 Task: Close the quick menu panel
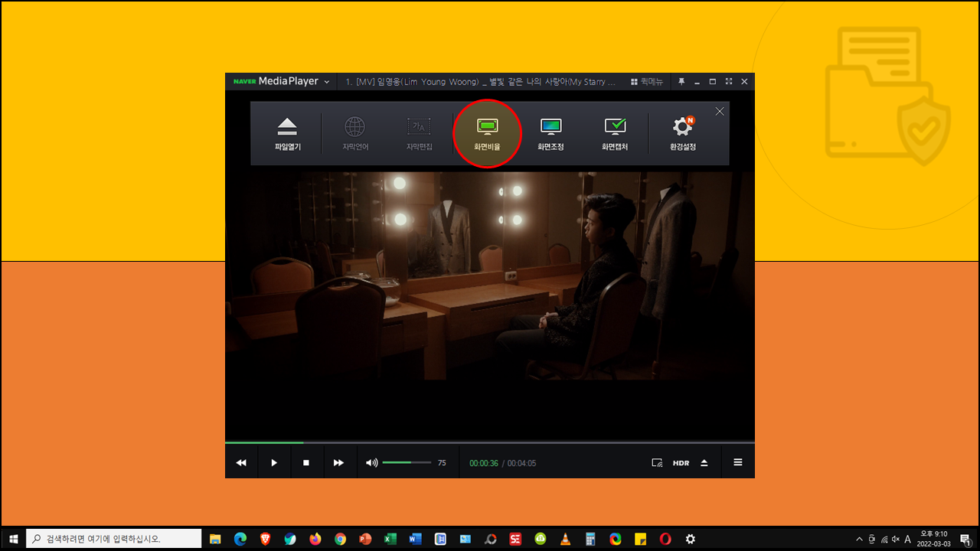click(x=720, y=111)
